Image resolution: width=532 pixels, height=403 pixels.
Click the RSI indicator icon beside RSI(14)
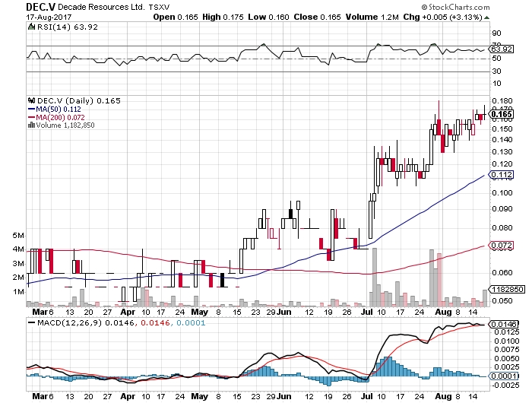[31, 27]
